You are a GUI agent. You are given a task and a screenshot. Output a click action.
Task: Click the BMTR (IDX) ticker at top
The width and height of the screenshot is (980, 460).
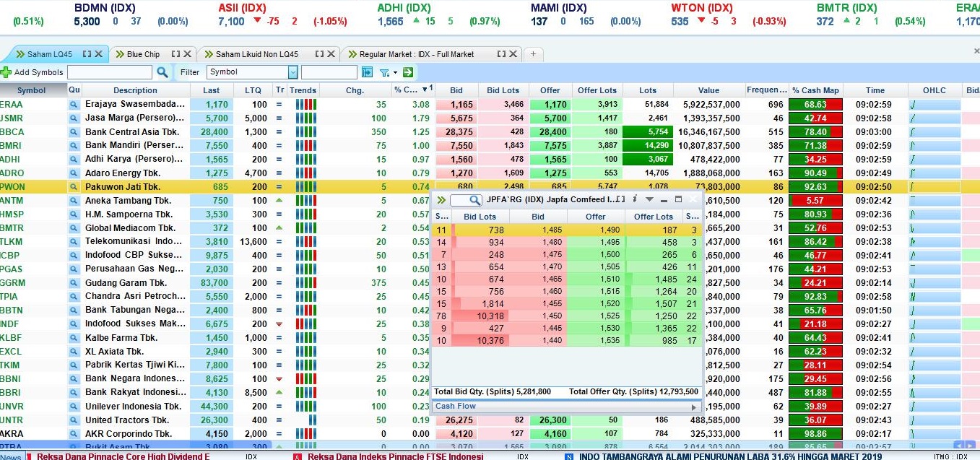(x=846, y=8)
